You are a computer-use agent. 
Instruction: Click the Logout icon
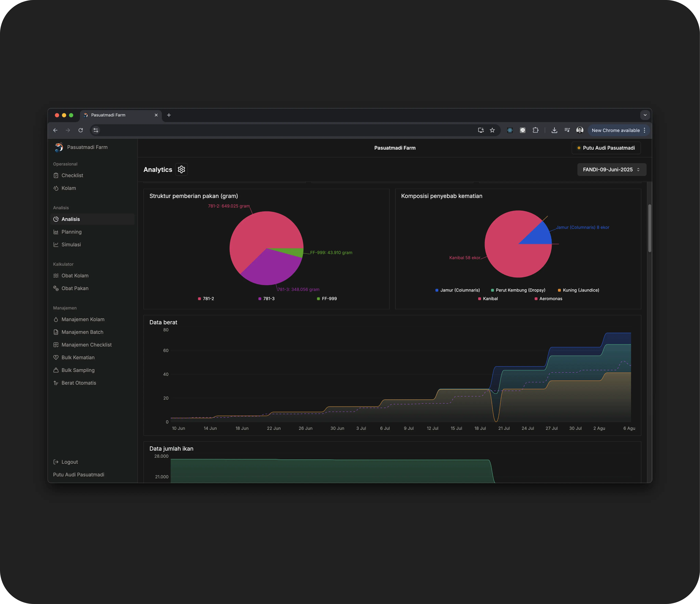56,462
